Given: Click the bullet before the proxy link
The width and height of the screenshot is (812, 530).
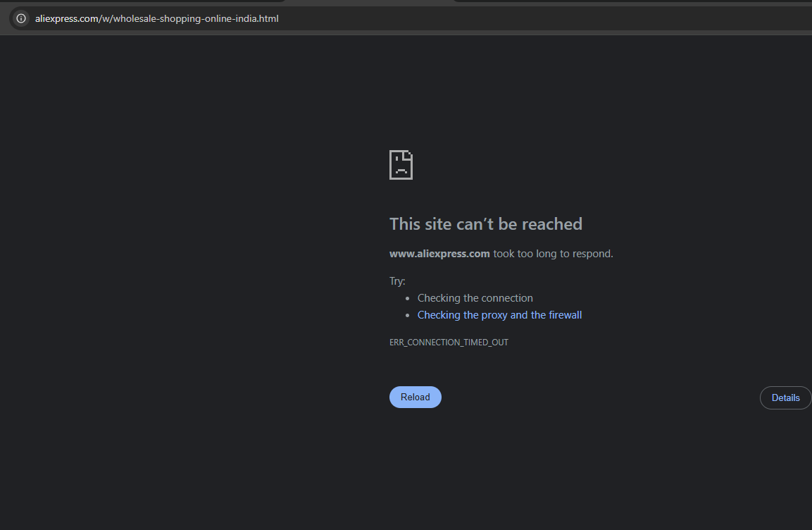Looking at the screenshot, I should [x=408, y=316].
